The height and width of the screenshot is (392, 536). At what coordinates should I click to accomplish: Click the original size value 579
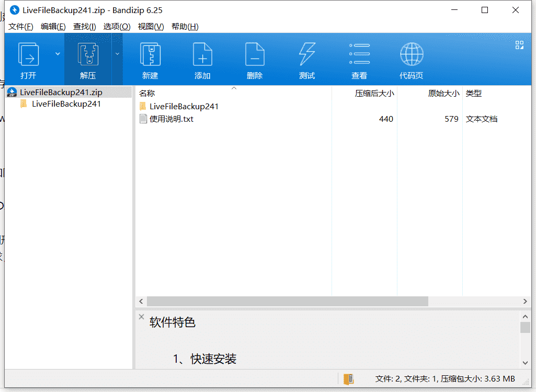pyautogui.click(x=451, y=119)
